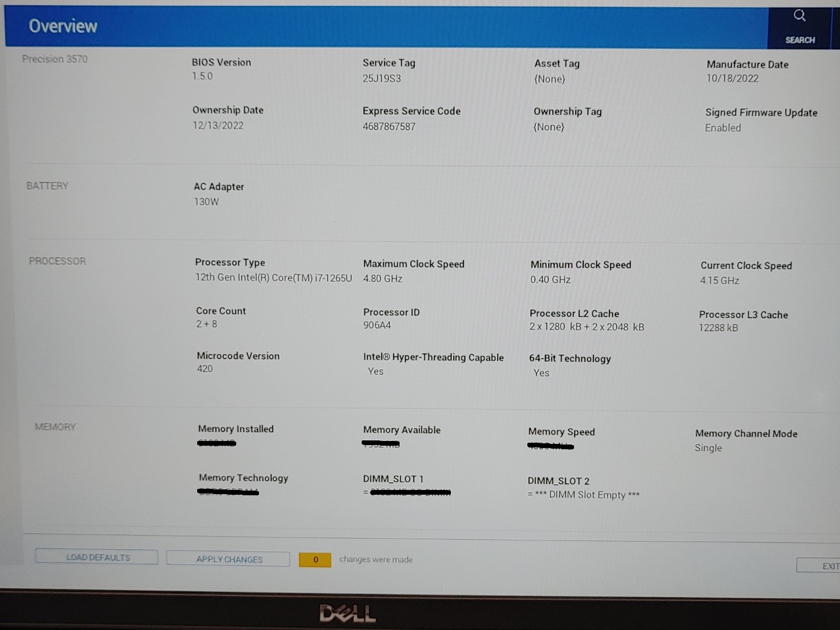Select the BATTERY section label
The width and height of the screenshot is (840, 630).
click(47, 185)
